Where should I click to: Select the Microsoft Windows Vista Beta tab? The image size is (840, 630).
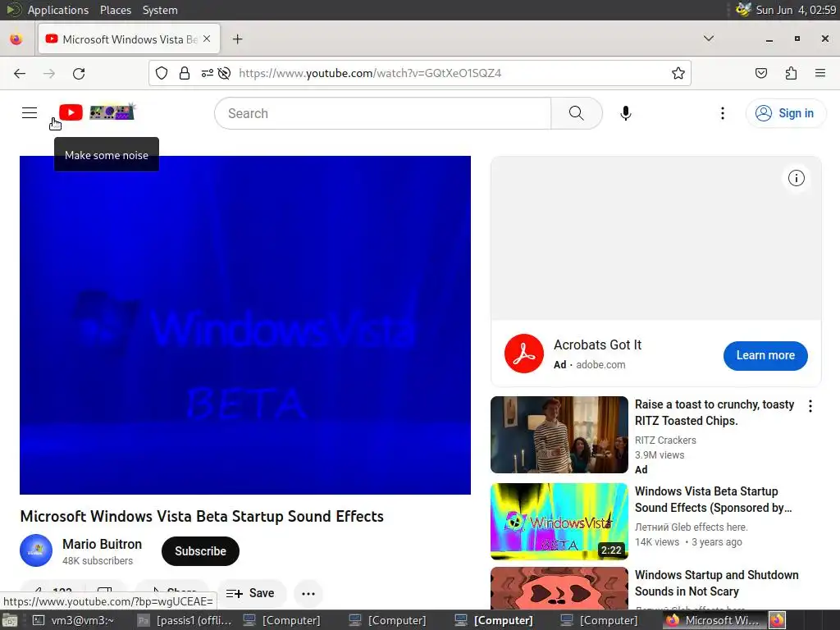[129, 39]
